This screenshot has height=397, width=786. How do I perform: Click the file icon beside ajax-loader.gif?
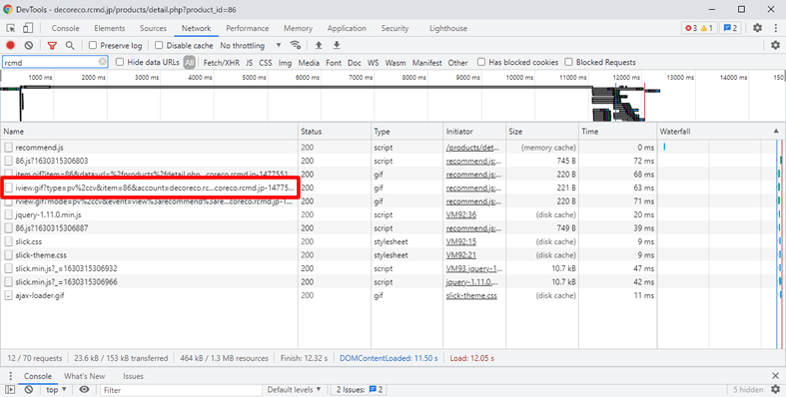tap(8, 295)
